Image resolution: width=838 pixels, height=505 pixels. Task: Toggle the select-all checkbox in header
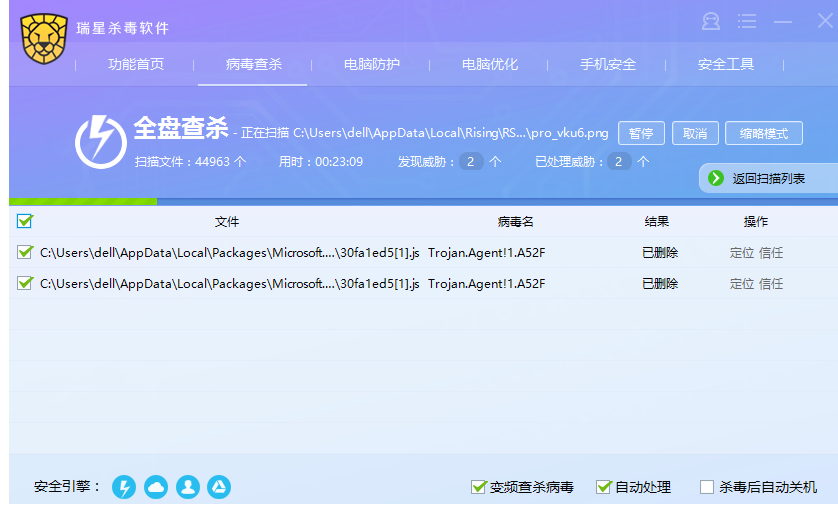25,221
